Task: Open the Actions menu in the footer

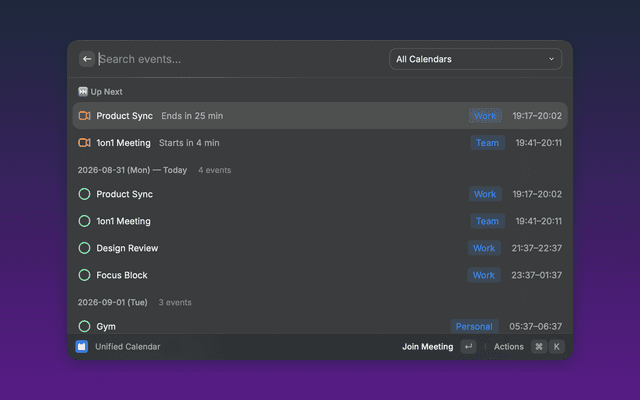Action: [509, 347]
